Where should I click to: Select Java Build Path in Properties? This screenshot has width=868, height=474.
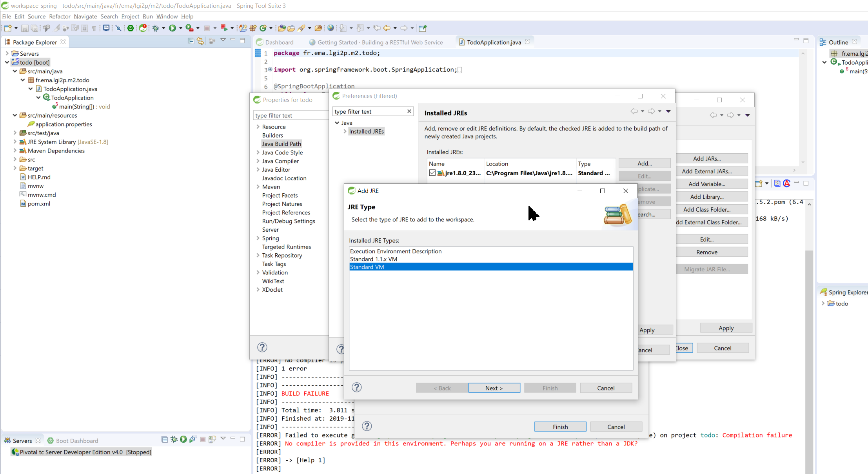pos(281,144)
